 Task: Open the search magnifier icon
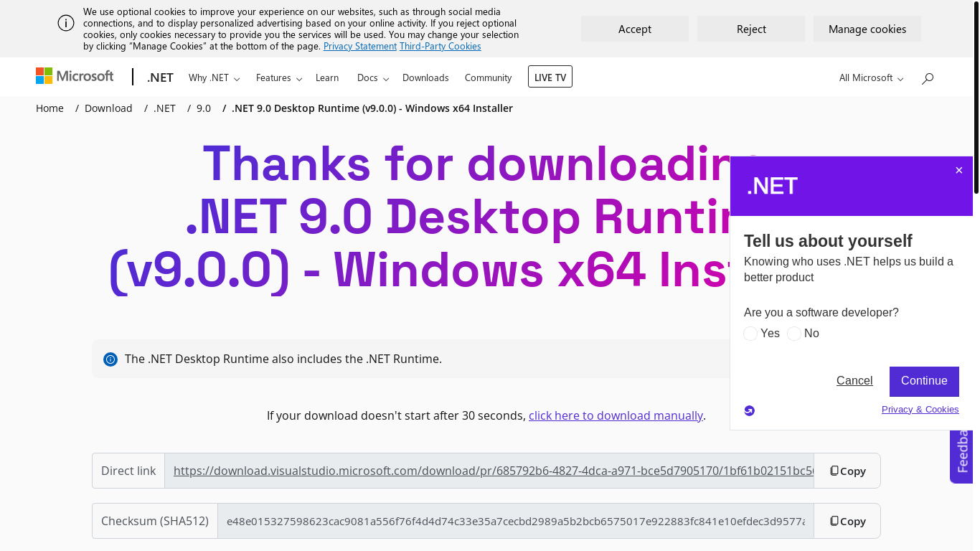tap(928, 78)
